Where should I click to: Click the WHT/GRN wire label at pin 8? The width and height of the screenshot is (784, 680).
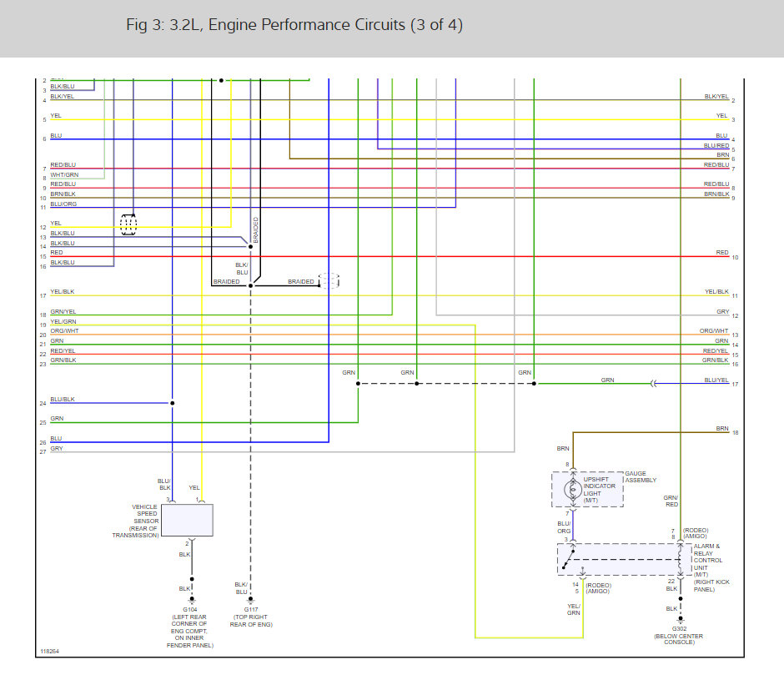click(64, 174)
